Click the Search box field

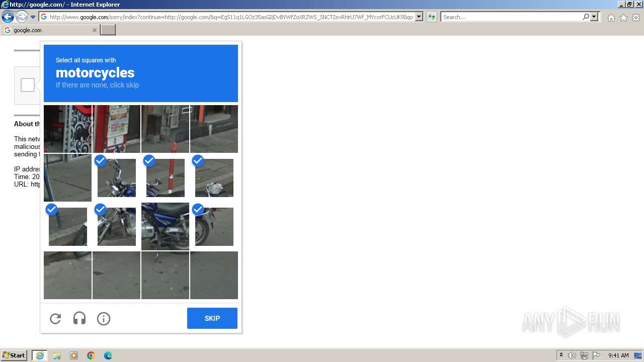point(511,17)
